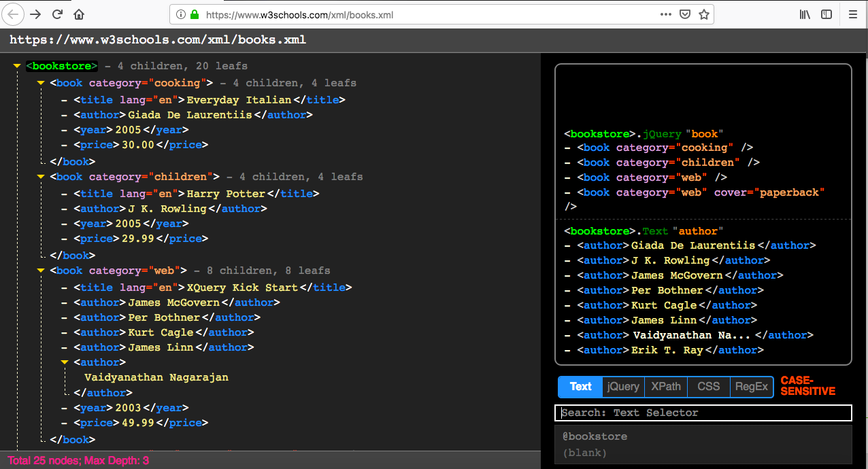Click the site info icon in address bar
Image resolution: width=868 pixels, height=469 pixels.
181,14
